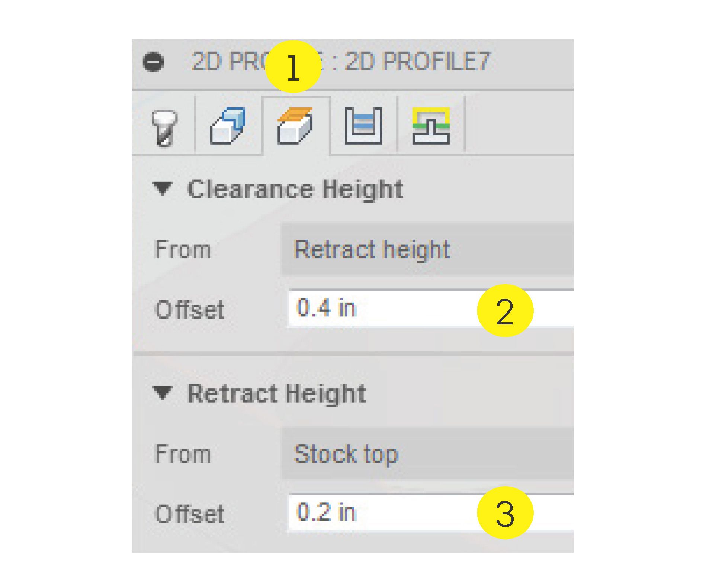Click the 2D PROFILE7 dialog title
The width and height of the screenshot is (706, 588).
click(417, 62)
